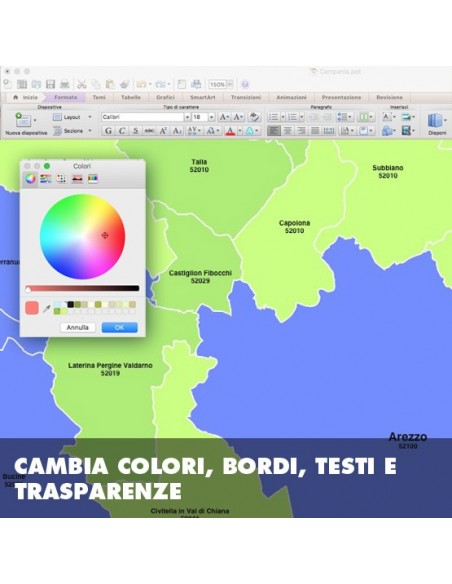This screenshot has width=452, height=584.
Task: Open the Tabelle ribbon tab
Action: 131,97
